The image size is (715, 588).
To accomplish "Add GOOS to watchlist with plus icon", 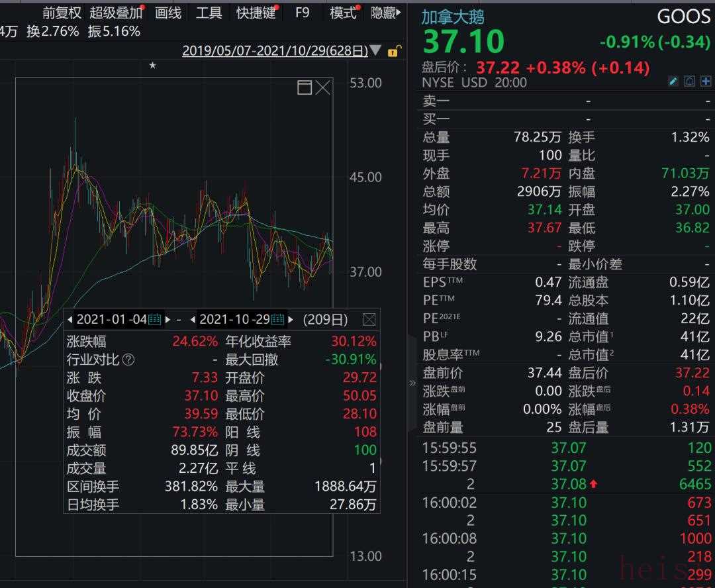I will tap(705, 82).
